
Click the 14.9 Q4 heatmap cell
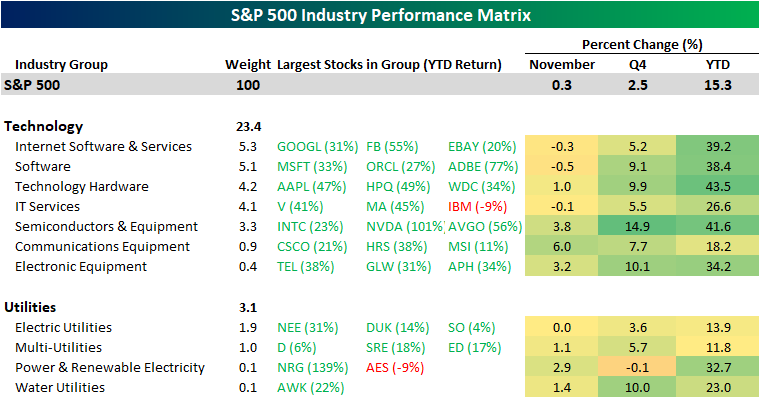pos(637,227)
